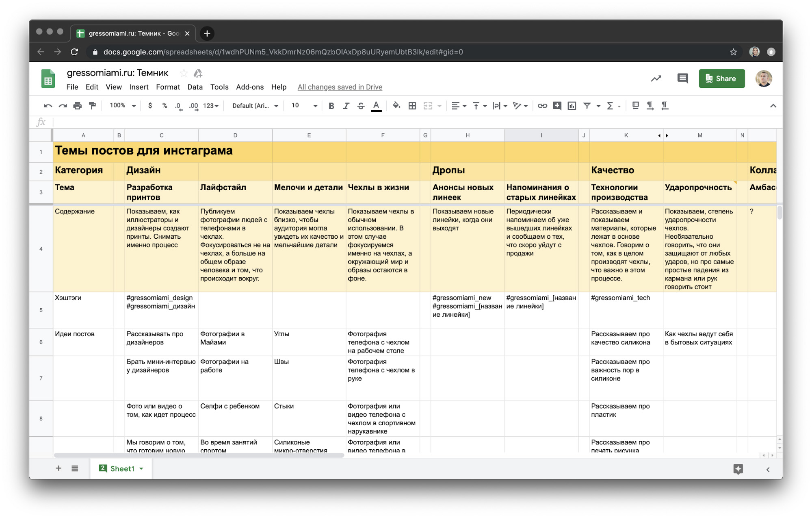Click the Google account avatar
Viewport: 812px width, 518px height.
pos(764,78)
